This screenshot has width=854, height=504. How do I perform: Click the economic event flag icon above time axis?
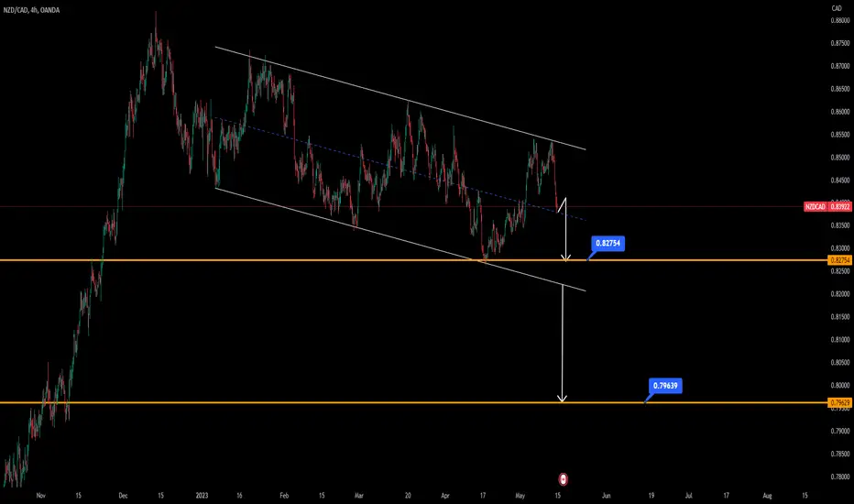564,479
